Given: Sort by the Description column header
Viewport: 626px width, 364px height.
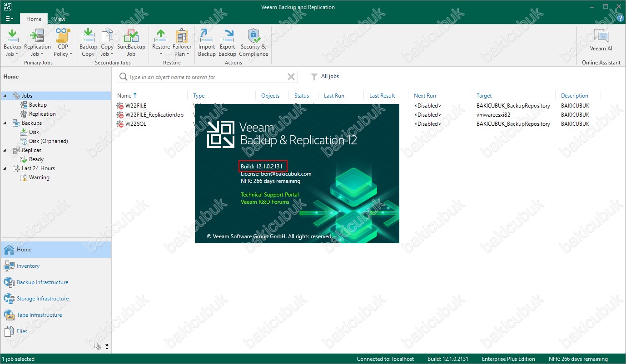Looking at the screenshot, I should [x=574, y=96].
